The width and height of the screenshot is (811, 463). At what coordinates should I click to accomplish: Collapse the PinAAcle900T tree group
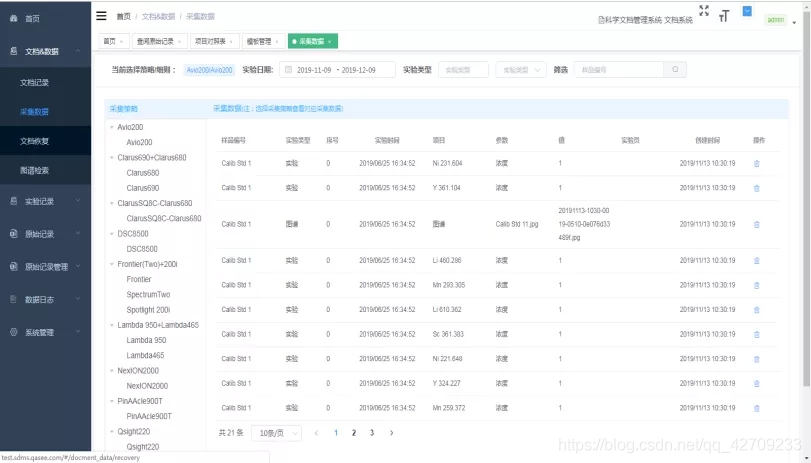(x=112, y=401)
